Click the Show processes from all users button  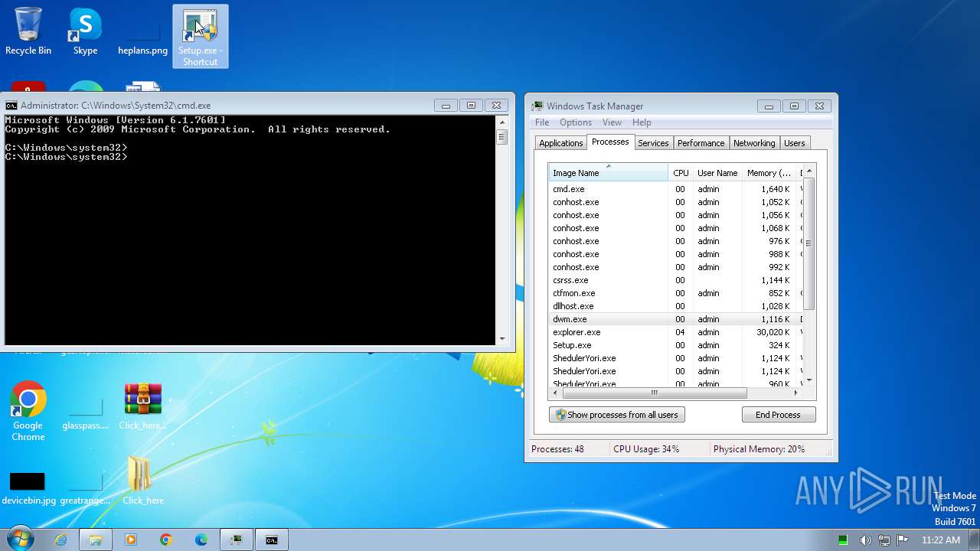click(617, 415)
